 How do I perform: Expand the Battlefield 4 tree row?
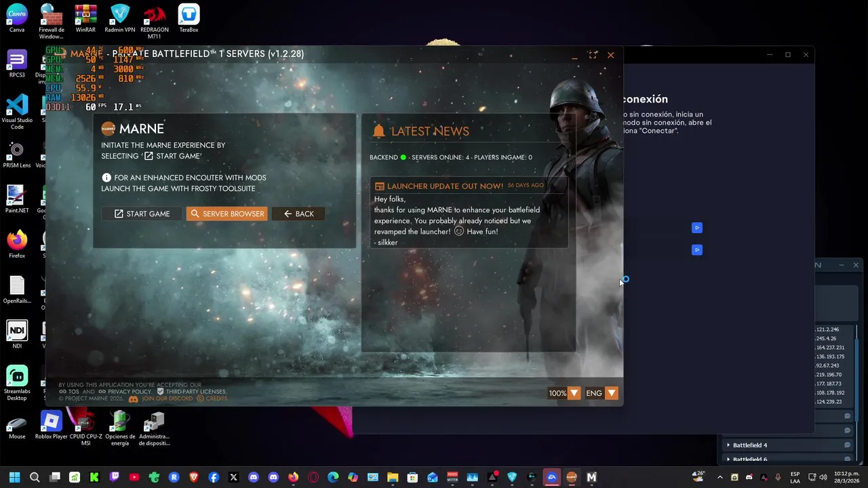tap(728, 445)
